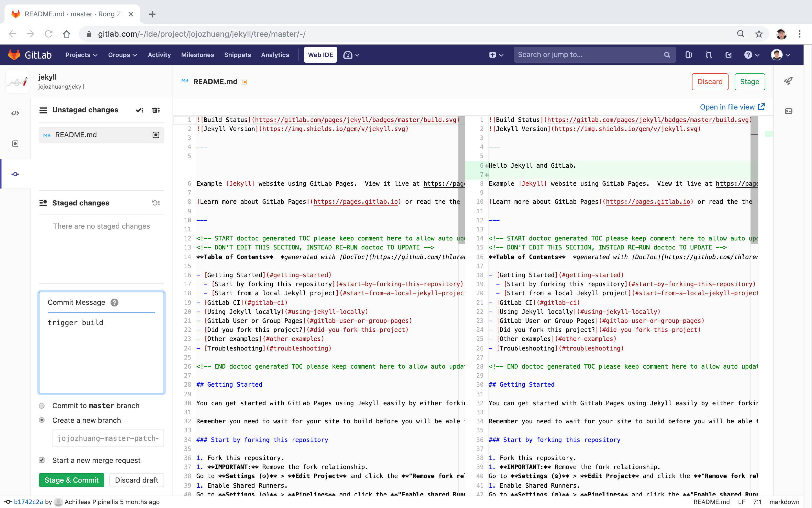Open the Web Terminal icon
812x508 pixels.
coord(789,111)
